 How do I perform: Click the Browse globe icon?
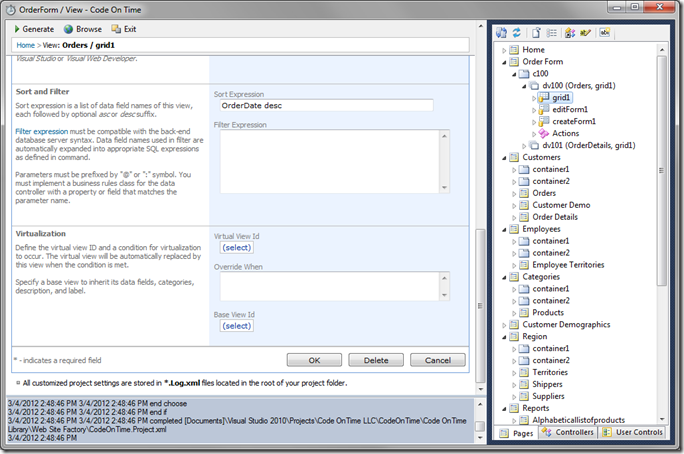click(x=68, y=29)
